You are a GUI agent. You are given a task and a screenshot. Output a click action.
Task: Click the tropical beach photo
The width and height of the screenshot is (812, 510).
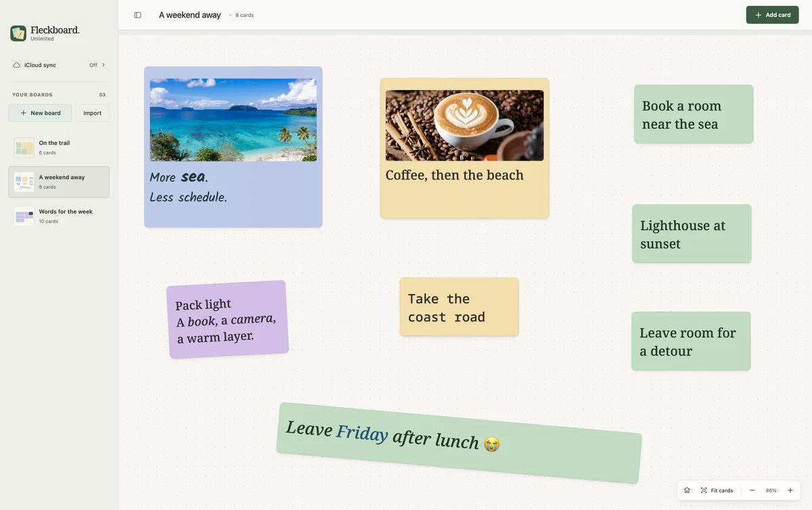click(233, 120)
